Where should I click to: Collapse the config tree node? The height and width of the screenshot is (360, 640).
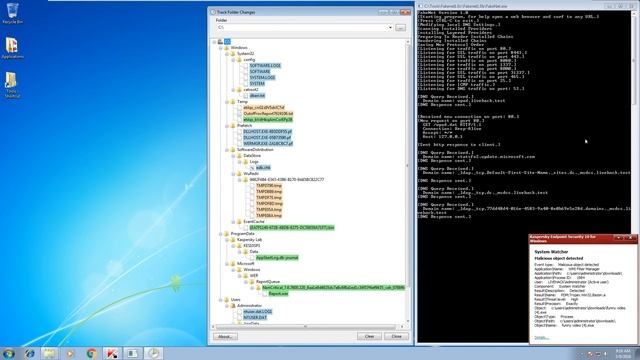(234, 60)
